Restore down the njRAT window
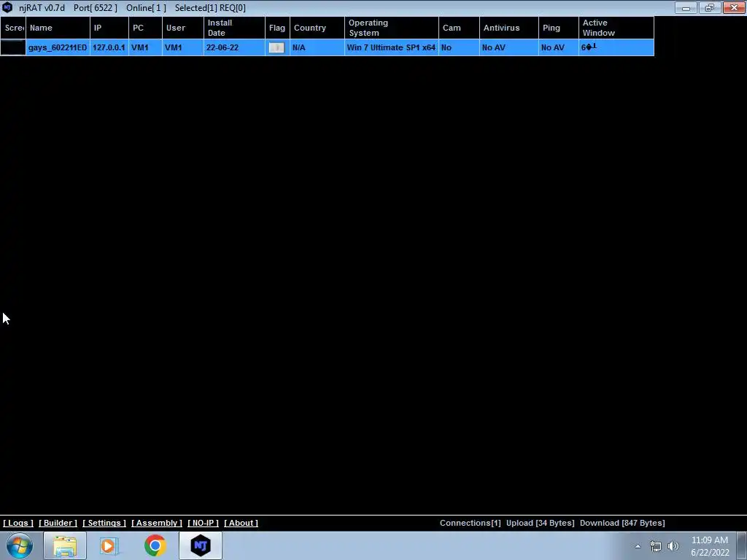Viewport: 747px width, 560px height. (710, 7)
